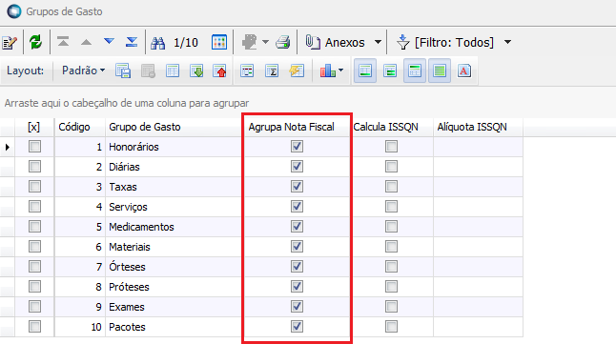
Task: Uncheck Agrupa Nota Fiscal for Pacotes
Action: tap(297, 326)
